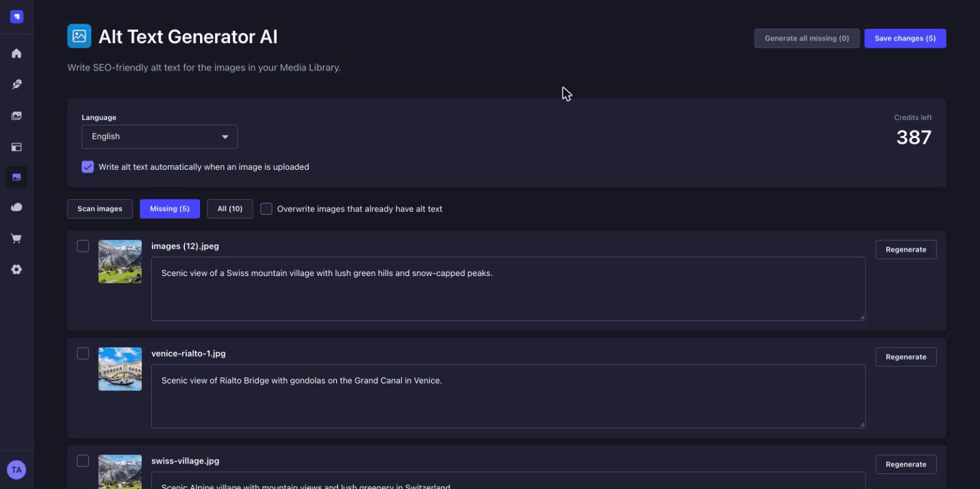Click the file name "images (12).jpeg"
The width and height of the screenshot is (980, 489).
(x=185, y=246)
